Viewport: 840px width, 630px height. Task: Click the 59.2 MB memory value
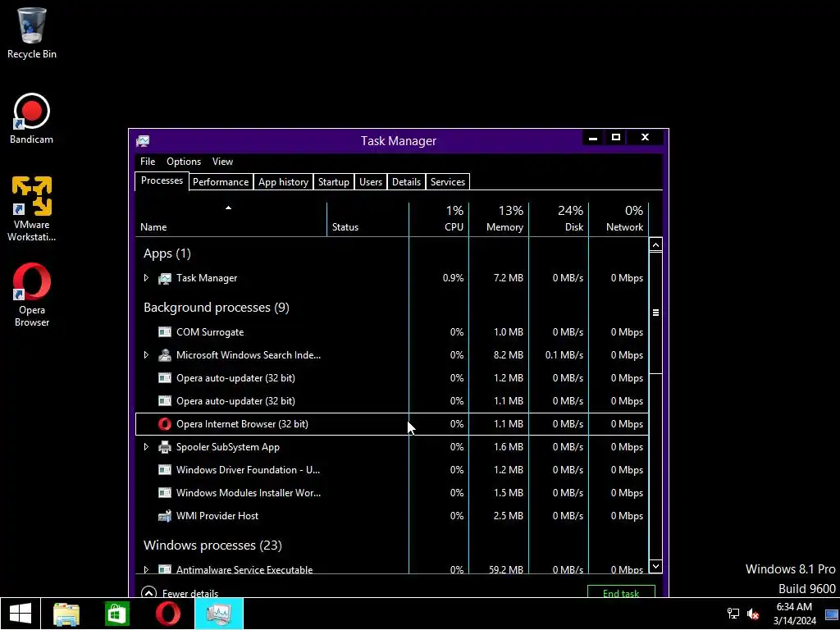click(x=506, y=569)
